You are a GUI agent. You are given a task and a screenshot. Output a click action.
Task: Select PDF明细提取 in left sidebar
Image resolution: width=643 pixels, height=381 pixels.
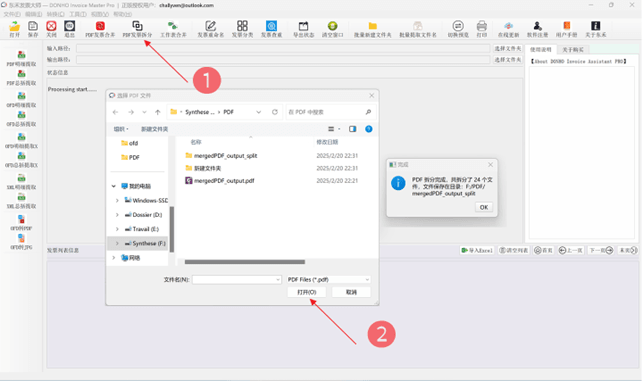[21, 58]
